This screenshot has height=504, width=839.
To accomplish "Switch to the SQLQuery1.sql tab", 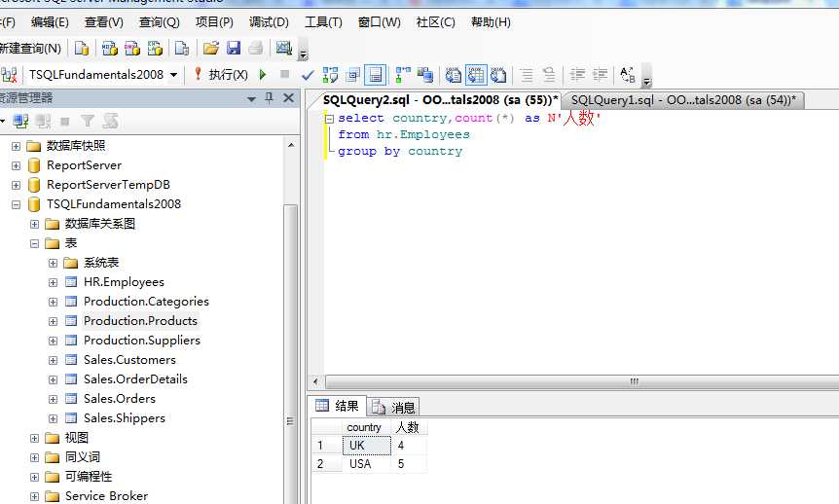I will click(x=683, y=100).
